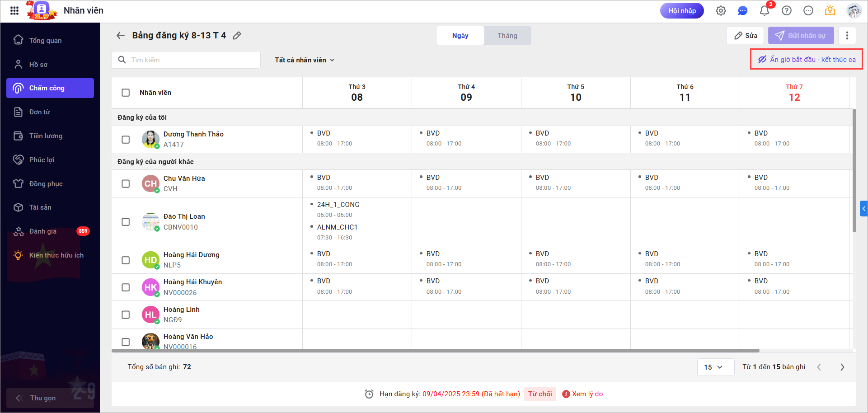Click the Sửa edit button

point(746,36)
